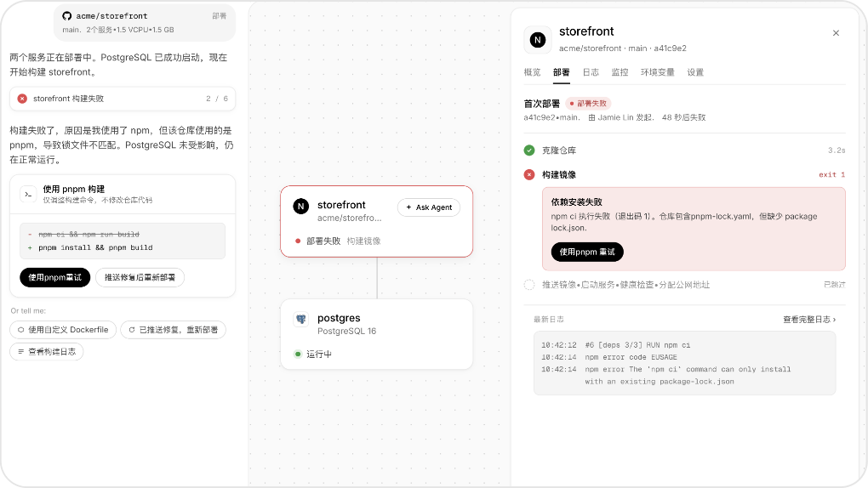Click log line '#6 [deps 3/3] RUN npm ci'
Image resolution: width=868 pixels, height=488 pixels.
click(637, 345)
